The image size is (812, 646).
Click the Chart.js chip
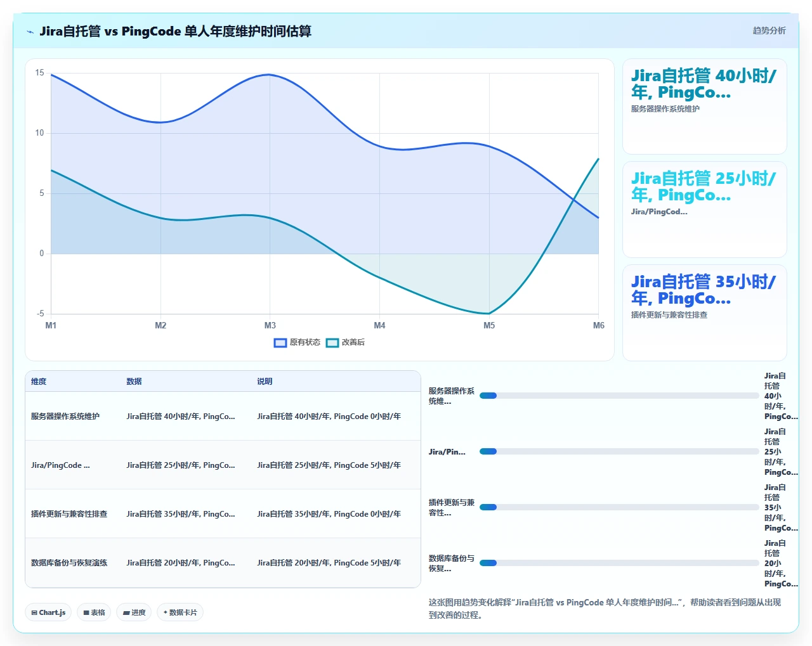pyautogui.click(x=48, y=612)
